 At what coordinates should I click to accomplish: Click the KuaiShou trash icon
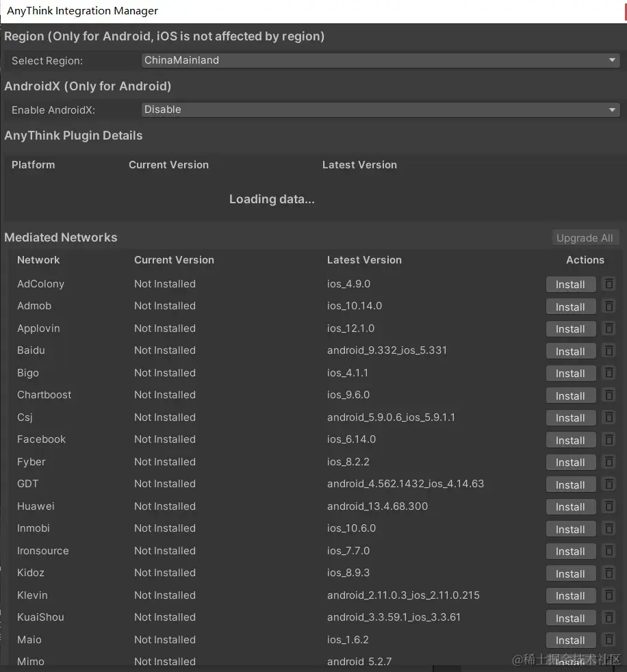(x=609, y=617)
